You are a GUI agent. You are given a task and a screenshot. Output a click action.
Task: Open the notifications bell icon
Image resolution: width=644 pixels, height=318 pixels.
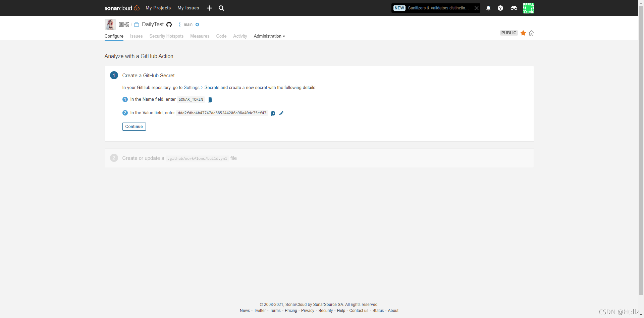click(488, 8)
